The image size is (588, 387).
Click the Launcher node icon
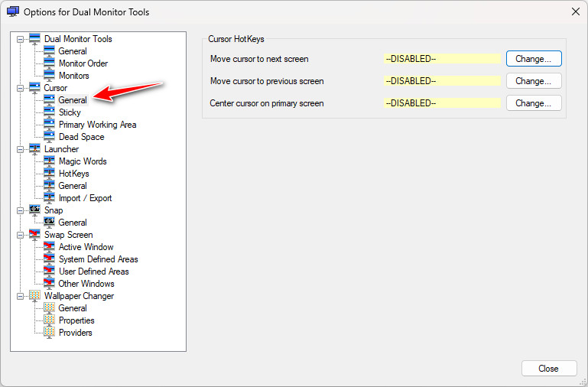(x=34, y=149)
